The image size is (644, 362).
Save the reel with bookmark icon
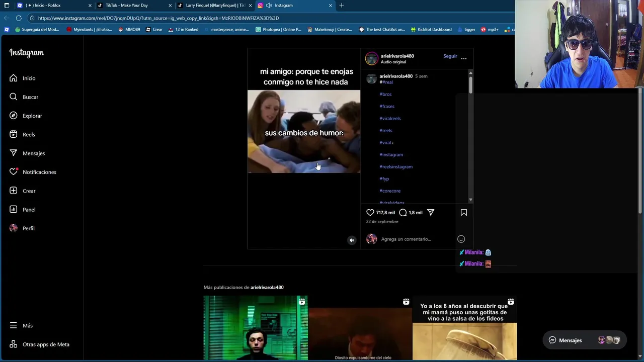click(464, 213)
